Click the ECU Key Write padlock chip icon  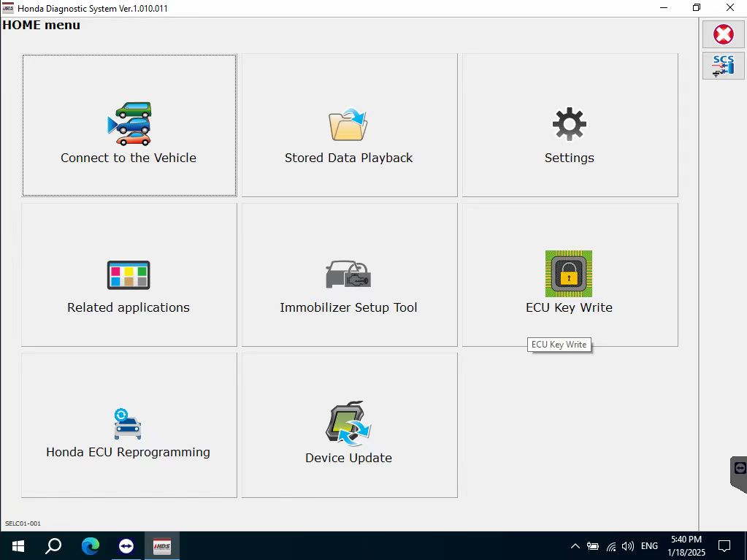568,274
